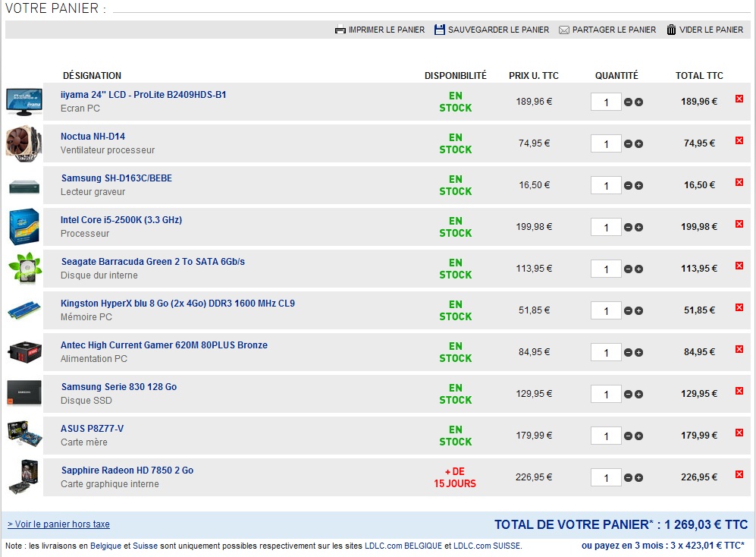Click quantity field for Seagate Barracuda Green
The height and width of the screenshot is (557, 756).
tap(606, 269)
